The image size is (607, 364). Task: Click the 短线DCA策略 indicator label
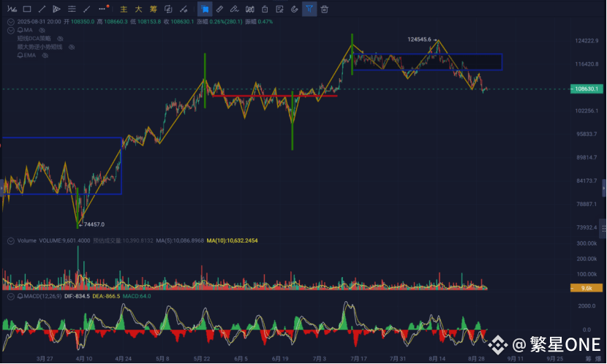[x=34, y=39]
